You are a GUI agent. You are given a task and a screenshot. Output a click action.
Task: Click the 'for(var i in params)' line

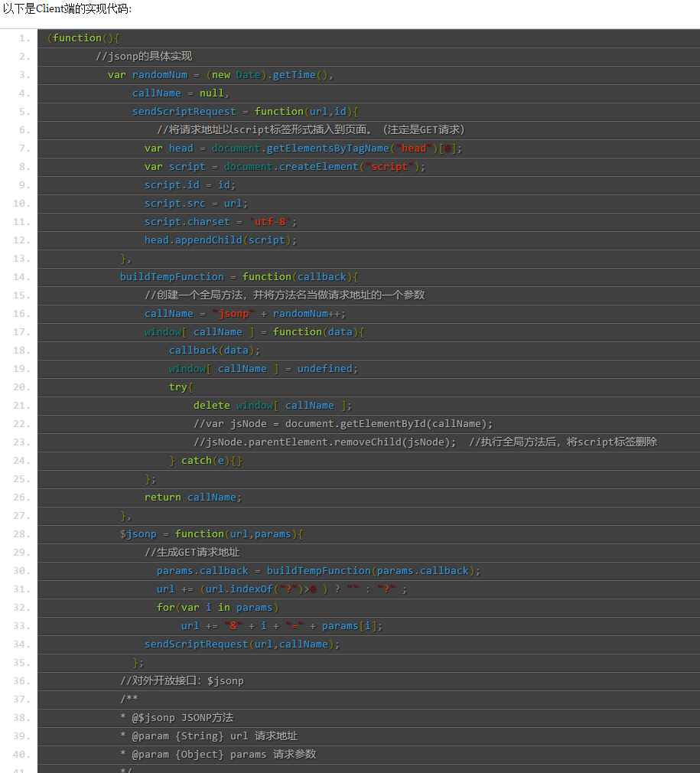pyautogui.click(x=217, y=608)
